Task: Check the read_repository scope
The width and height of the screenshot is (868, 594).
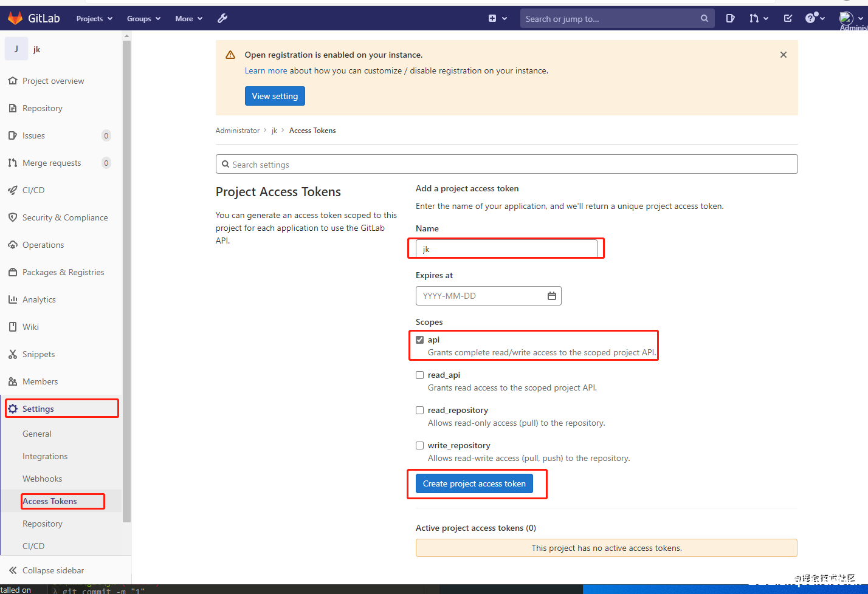Action: coord(419,410)
